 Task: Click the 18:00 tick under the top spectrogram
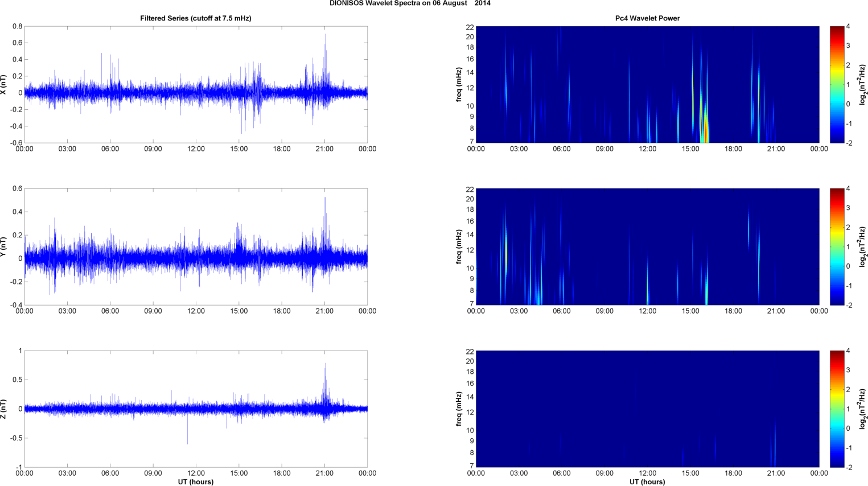(x=733, y=149)
